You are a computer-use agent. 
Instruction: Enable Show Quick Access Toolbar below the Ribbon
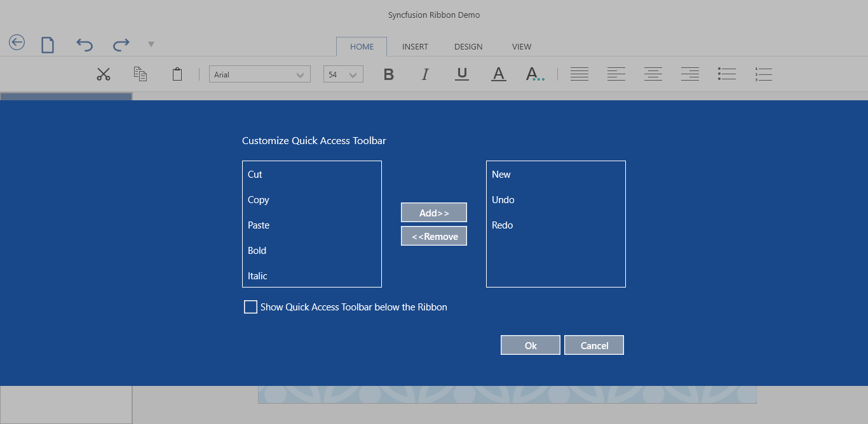pyautogui.click(x=250, y=307)
